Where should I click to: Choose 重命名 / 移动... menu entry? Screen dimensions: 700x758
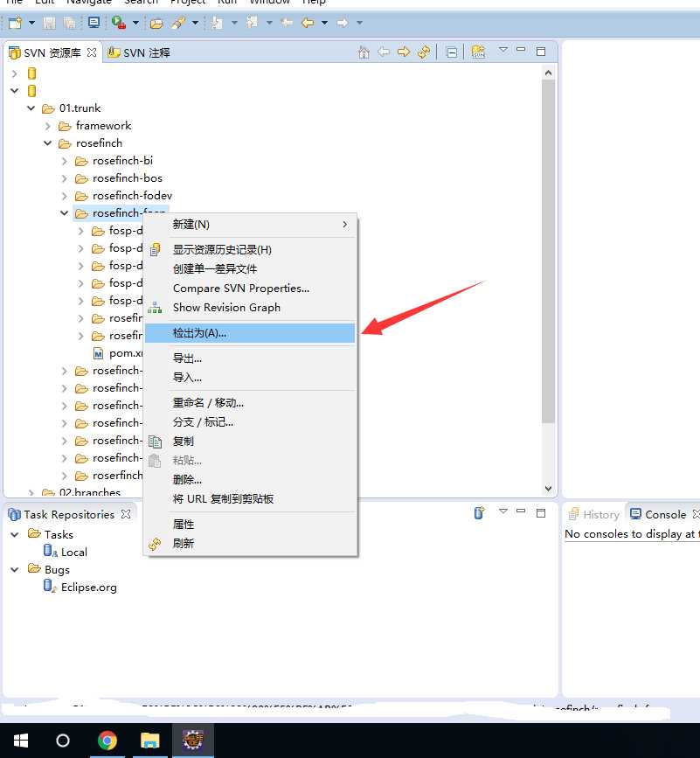(x=250, y=403)
